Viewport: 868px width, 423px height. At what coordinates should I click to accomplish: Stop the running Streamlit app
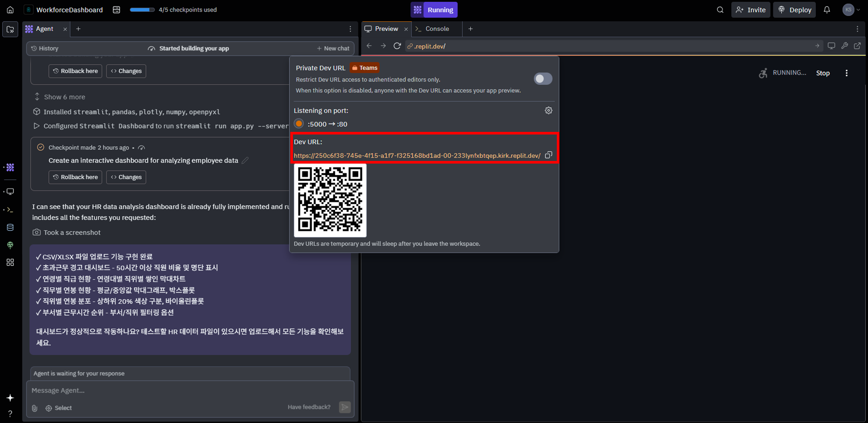823,73
